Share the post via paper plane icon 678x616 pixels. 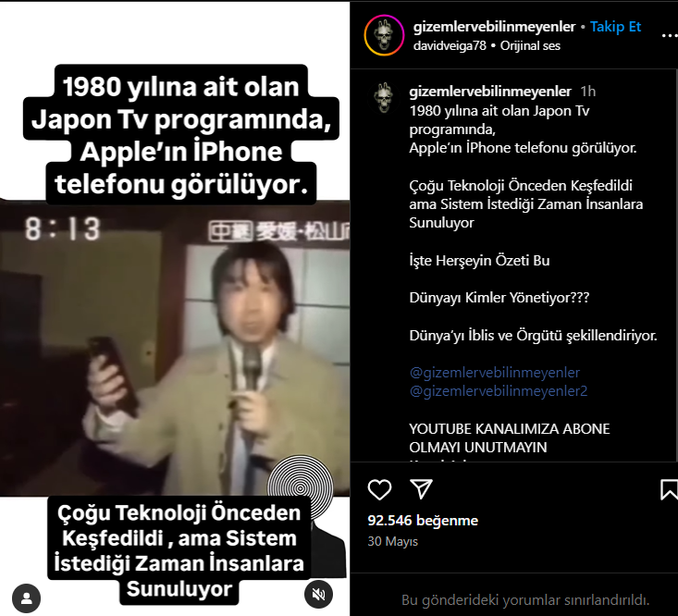tap(421, 489)
